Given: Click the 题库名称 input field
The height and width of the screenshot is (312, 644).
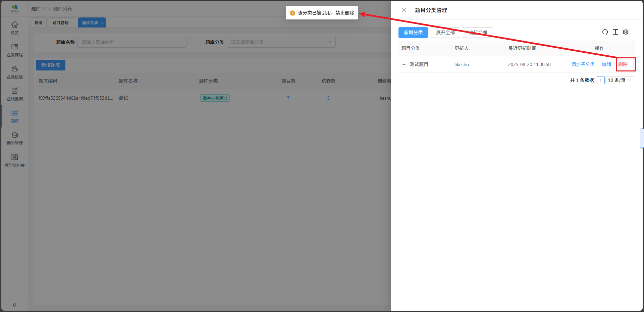Looking at the screenshot, I should (x=132, y=42).
